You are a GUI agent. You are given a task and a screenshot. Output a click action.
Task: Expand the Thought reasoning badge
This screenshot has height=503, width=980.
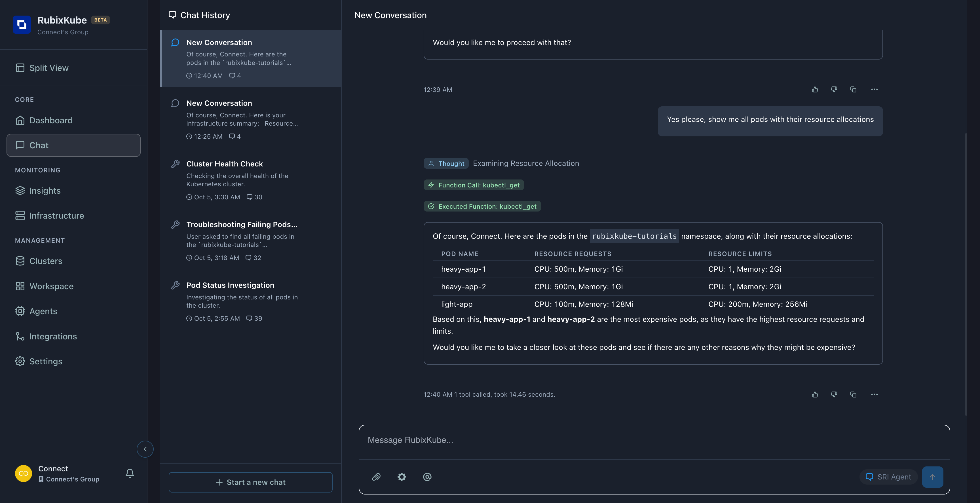coord(446,164)
